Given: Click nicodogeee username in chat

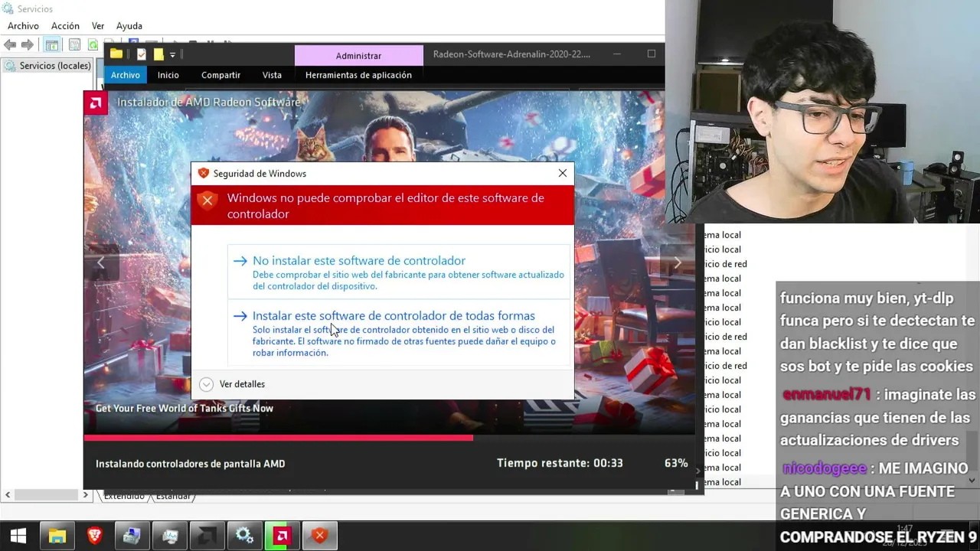Looking at the screenshot, I should [825, 468].
